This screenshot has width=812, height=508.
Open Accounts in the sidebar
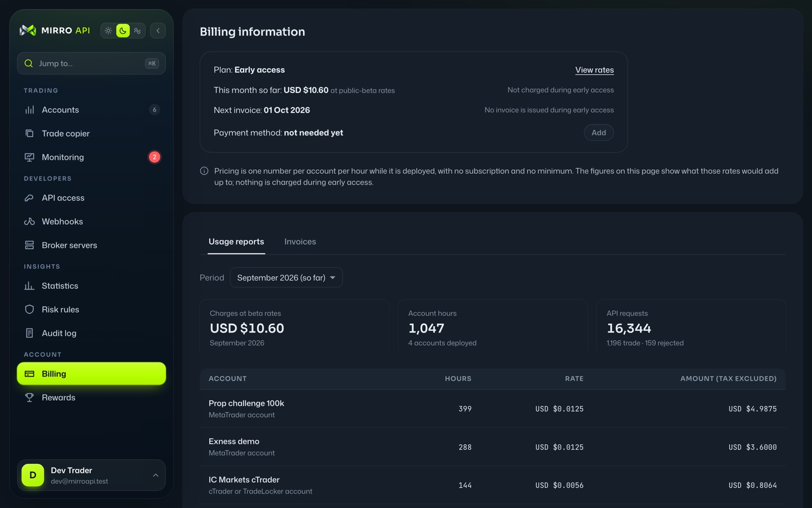coord(91,110)
